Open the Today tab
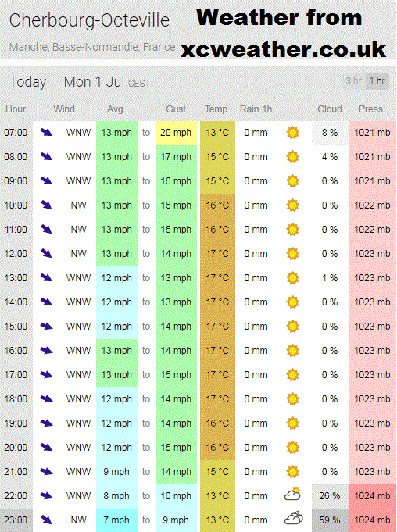 [28, 83]
